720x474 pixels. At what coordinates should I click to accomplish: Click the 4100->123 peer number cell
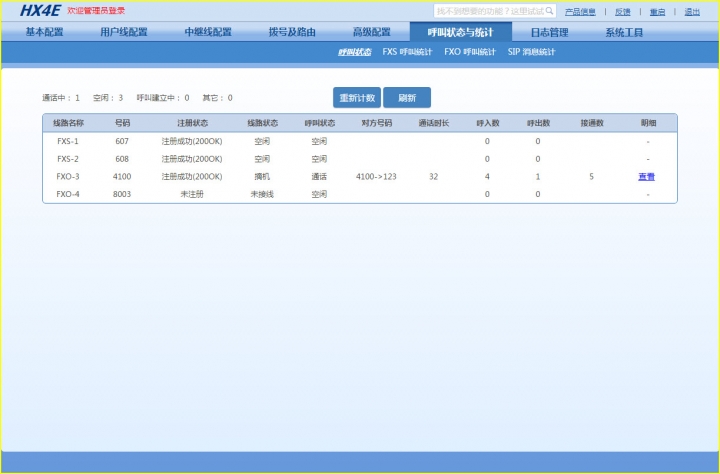click(376, 176)
